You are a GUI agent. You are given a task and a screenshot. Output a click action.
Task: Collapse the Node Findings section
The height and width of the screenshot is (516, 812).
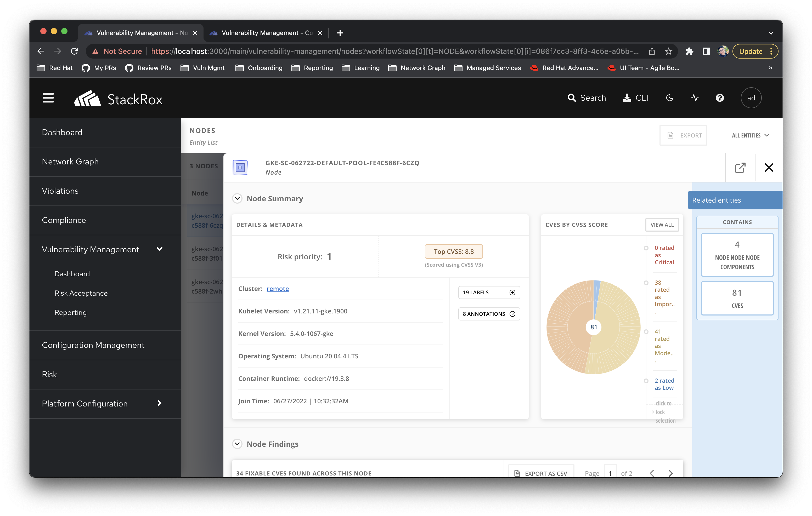[237, 444]
